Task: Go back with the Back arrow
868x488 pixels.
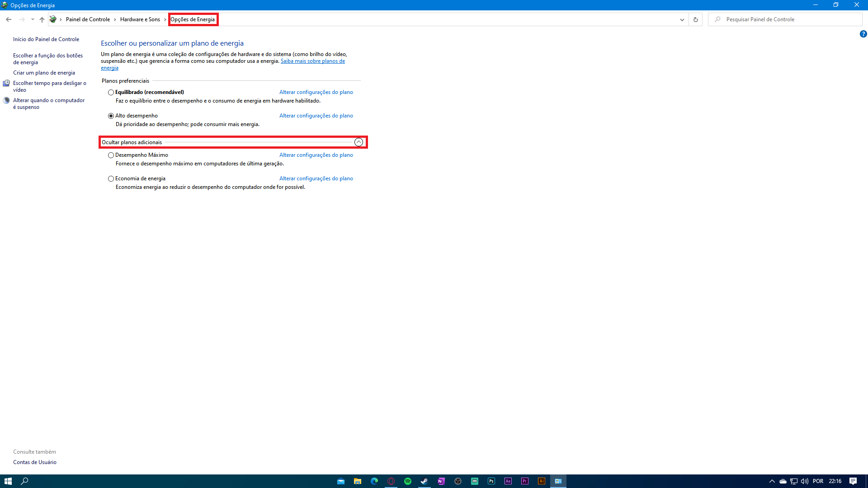Action: pyautogui.click(x=9, y=19)
